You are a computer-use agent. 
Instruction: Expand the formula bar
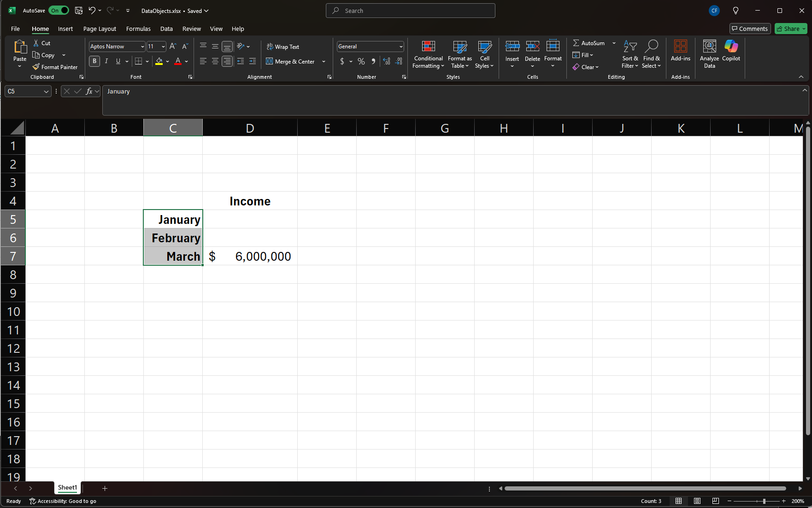click(x=805, y=90)
